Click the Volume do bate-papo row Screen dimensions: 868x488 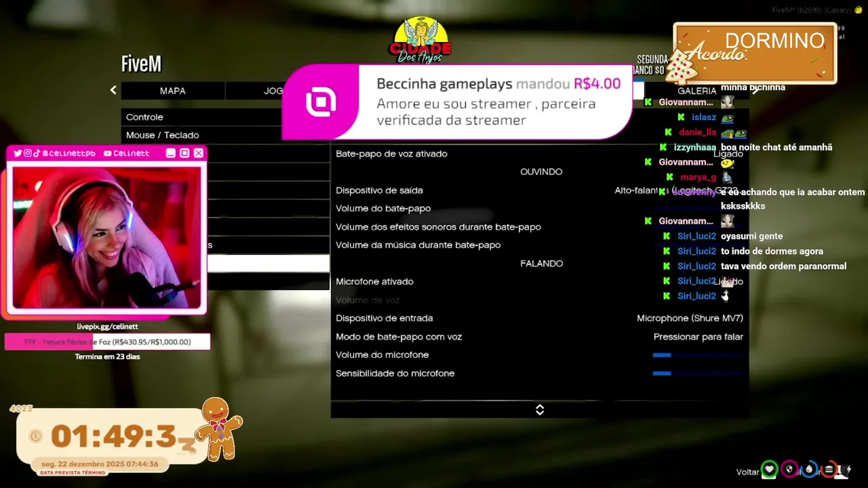(540, 208)
